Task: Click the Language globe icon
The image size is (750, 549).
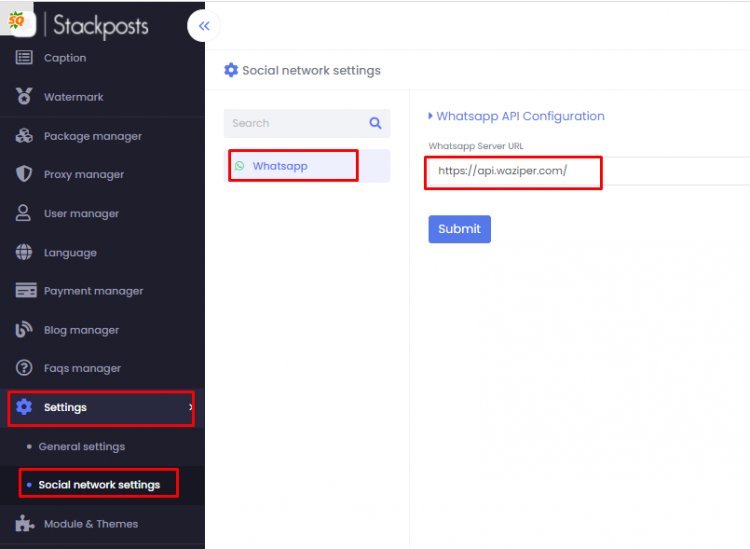Action: point(24,252)
